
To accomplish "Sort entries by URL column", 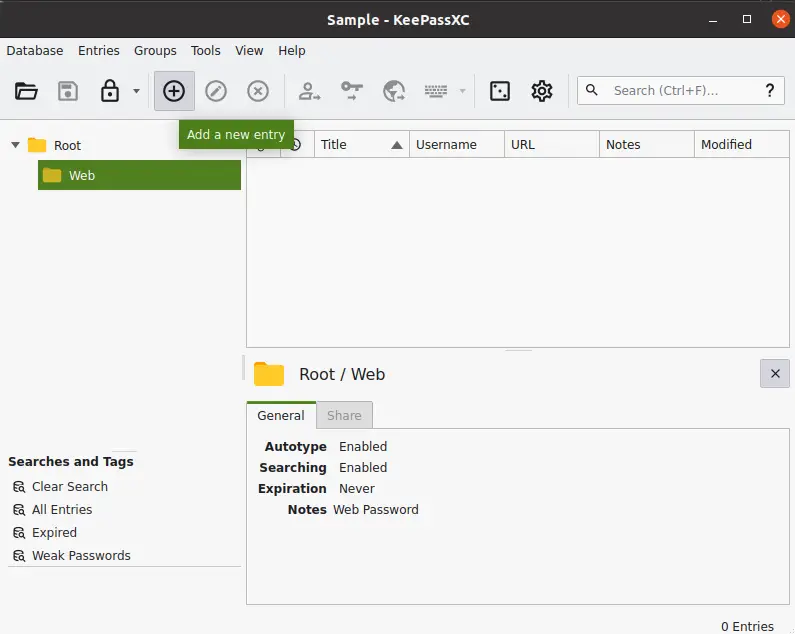I will (x=552, y=145).
